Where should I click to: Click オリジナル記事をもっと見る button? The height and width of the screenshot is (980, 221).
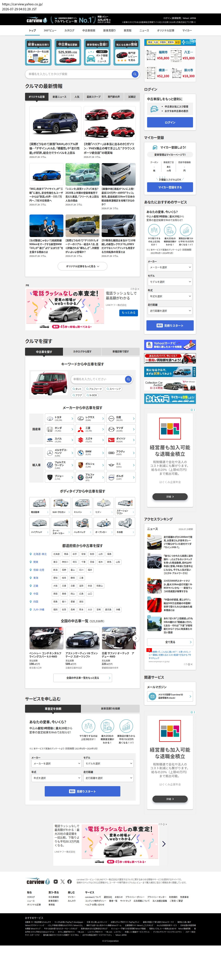[82, 266]
